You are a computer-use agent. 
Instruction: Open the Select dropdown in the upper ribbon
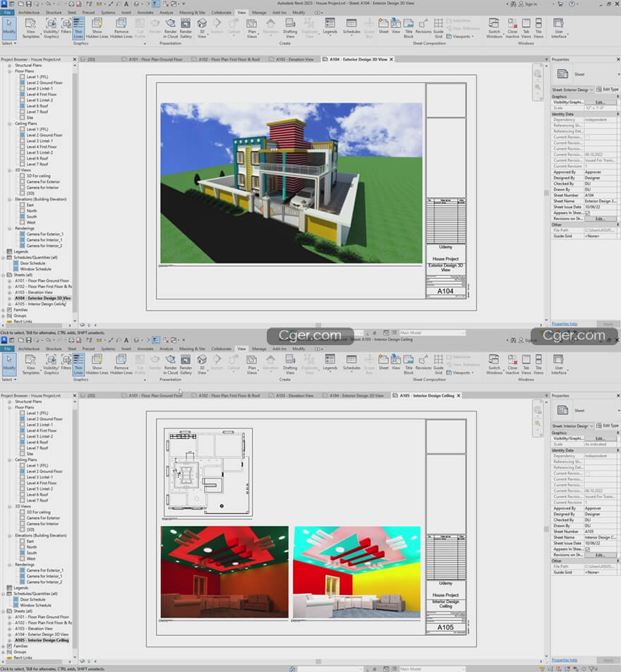(9, 43)
